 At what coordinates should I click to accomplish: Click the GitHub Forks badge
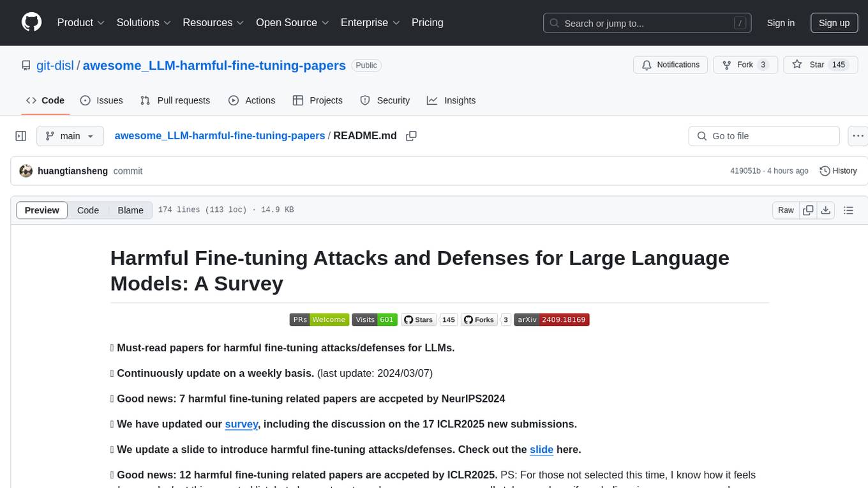[479, 319]
